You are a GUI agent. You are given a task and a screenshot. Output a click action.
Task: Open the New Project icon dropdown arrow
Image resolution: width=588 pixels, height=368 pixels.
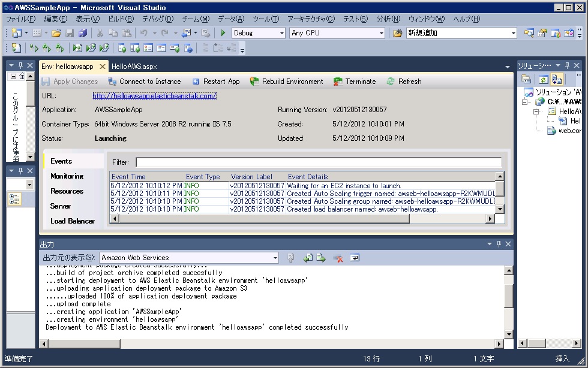26,33
